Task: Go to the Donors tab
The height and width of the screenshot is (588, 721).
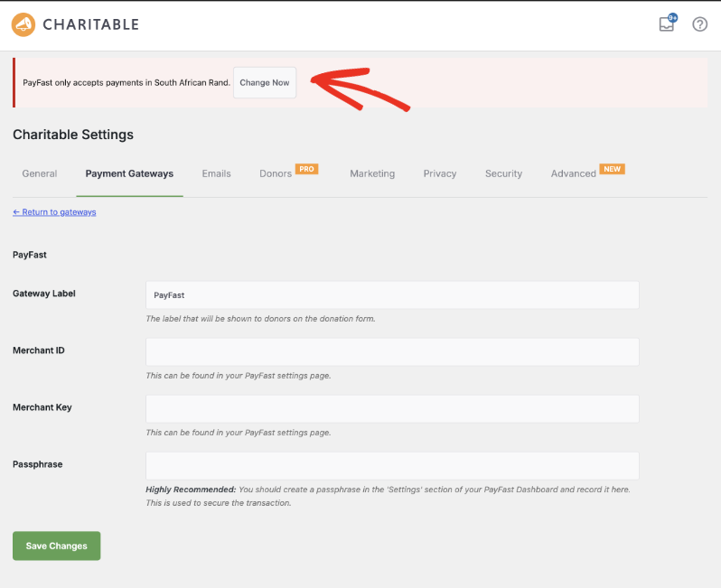Action: pyautogui.click(x=276, y=173)
